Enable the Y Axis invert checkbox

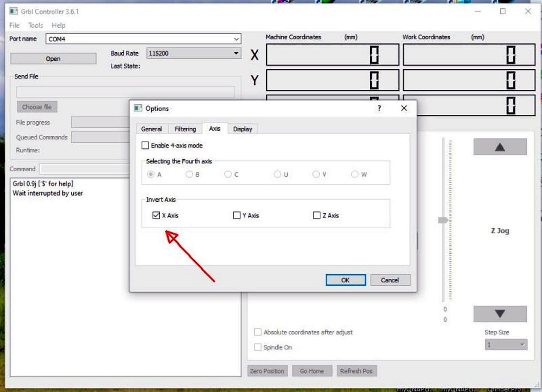point(236,215)
